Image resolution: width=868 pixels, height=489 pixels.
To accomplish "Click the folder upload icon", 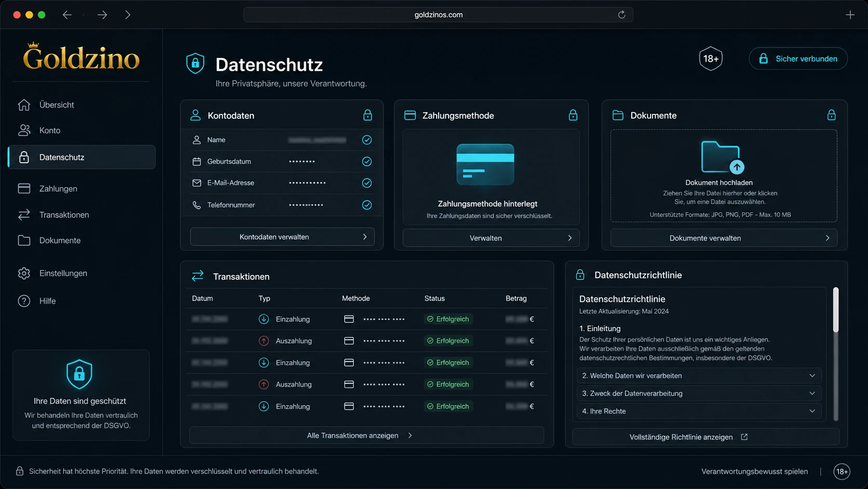I will [x=722, y=157].
